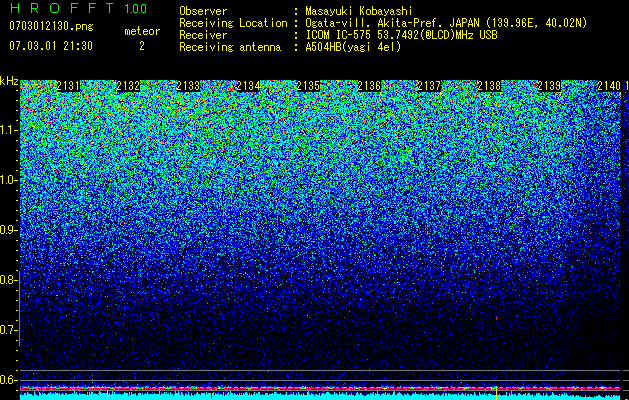Image resolution: width=629 pixels, height=400 pixels.
Task: Click the red meteor echo dot near 2138
Action: 497,318
